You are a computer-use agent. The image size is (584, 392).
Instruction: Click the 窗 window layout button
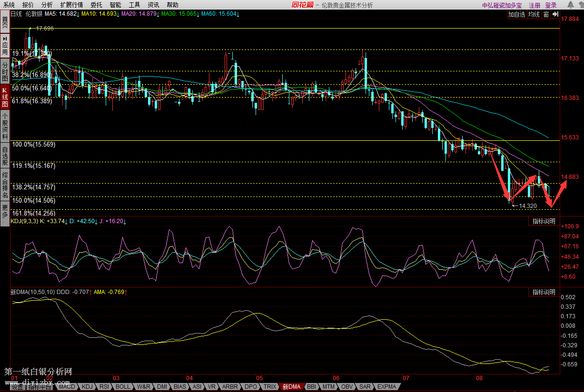pyautogui.click(x=546, y=14)
